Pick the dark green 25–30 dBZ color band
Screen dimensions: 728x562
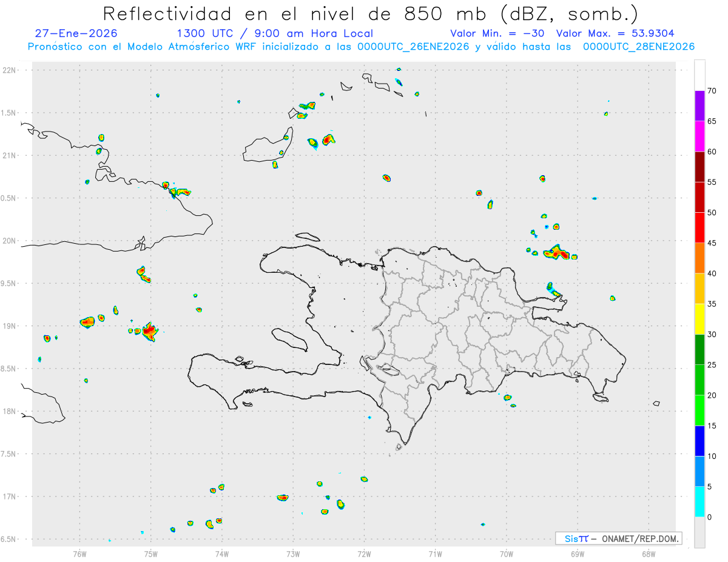coord(699,350)
